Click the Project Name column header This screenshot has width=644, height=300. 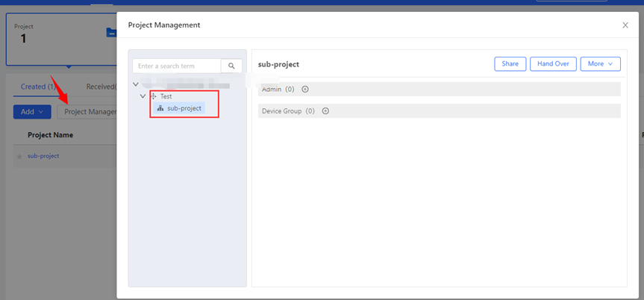50,135
